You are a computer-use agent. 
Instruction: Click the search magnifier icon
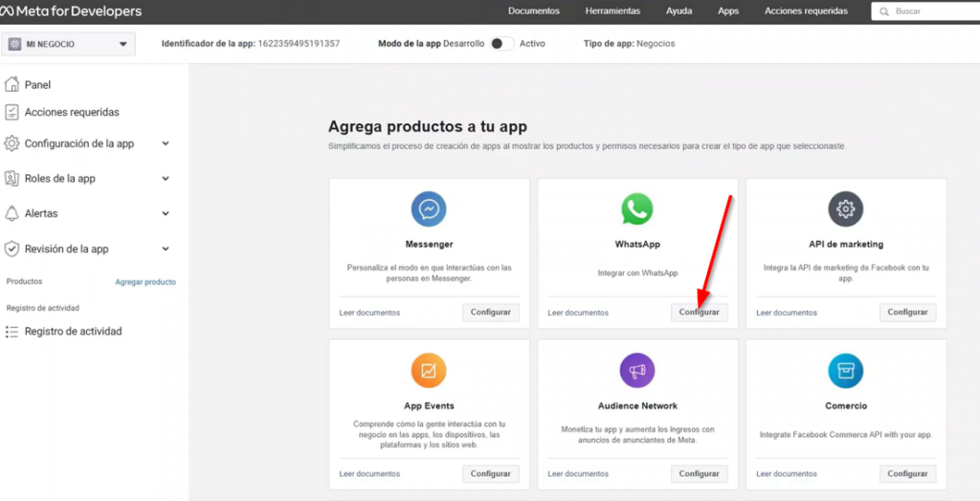884,11
